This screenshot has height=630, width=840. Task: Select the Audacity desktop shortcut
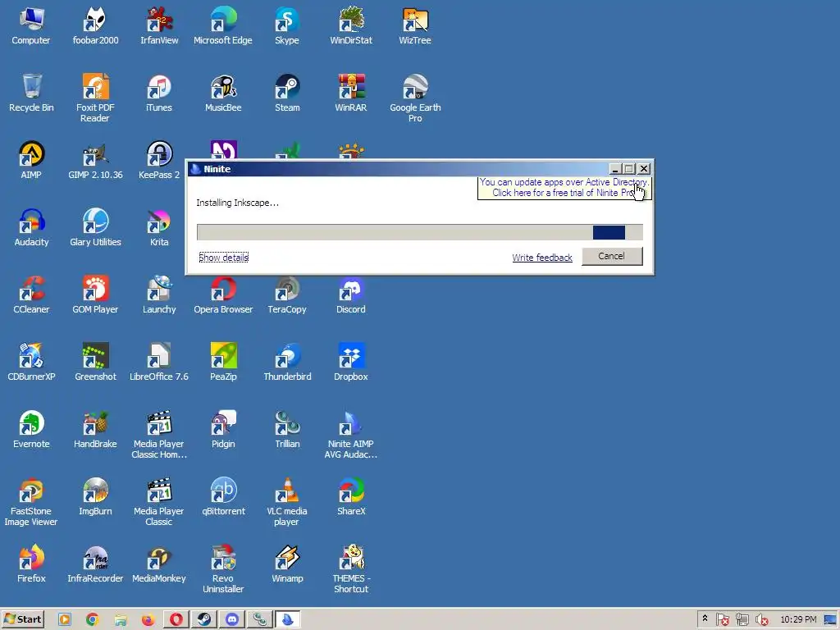point(31,228)
